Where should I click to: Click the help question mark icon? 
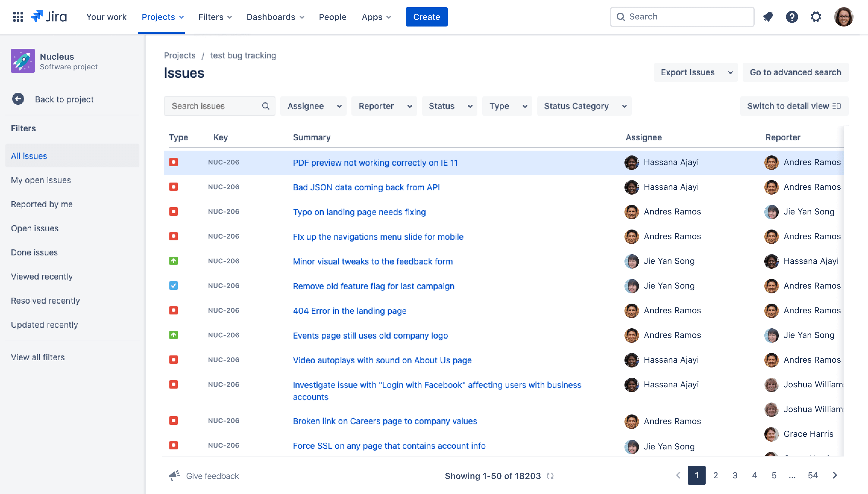click(792, 16)
